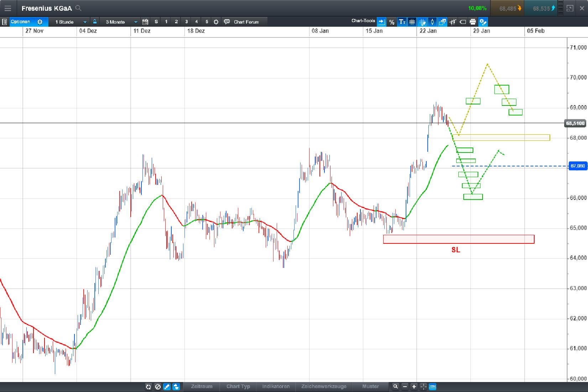Open the calendar date picker icon
The image size is (588, 392).
click(x=145, y=22)
